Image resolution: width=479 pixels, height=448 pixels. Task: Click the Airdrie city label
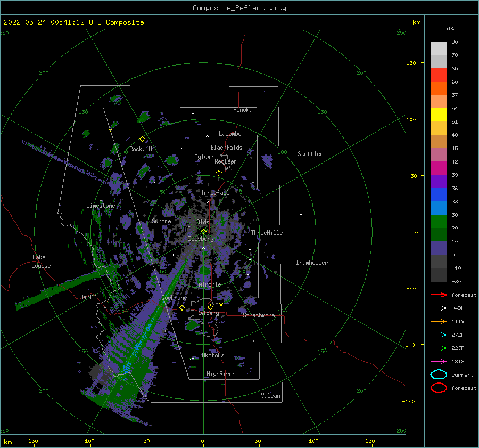point(210,284)
